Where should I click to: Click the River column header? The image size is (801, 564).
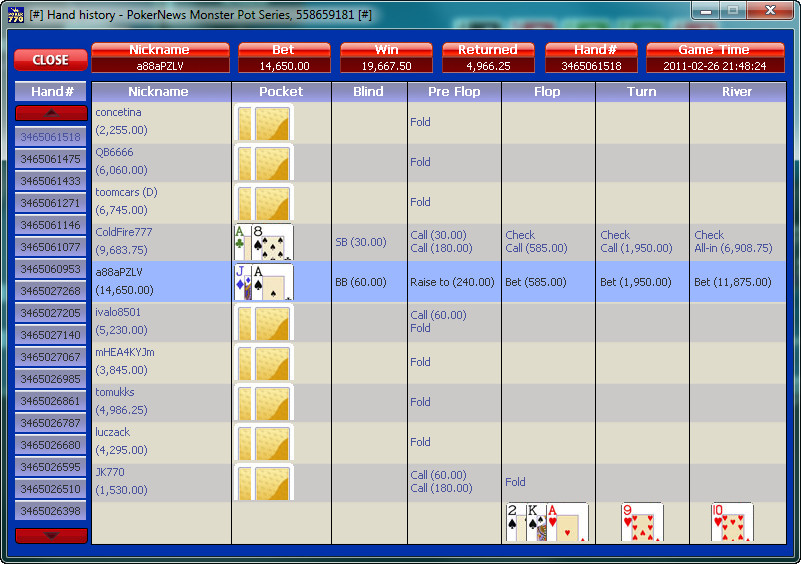coord(737,91)
